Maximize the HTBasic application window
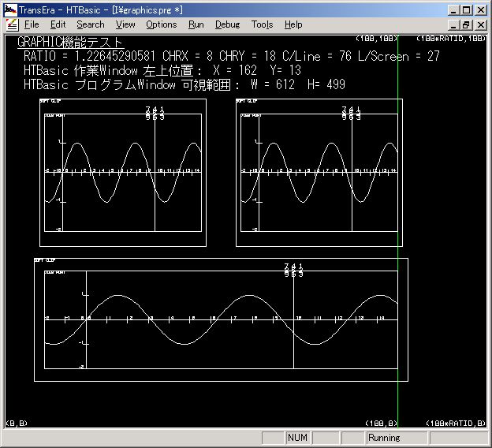This screenshot has width=492, height=448. coord(466,9)
